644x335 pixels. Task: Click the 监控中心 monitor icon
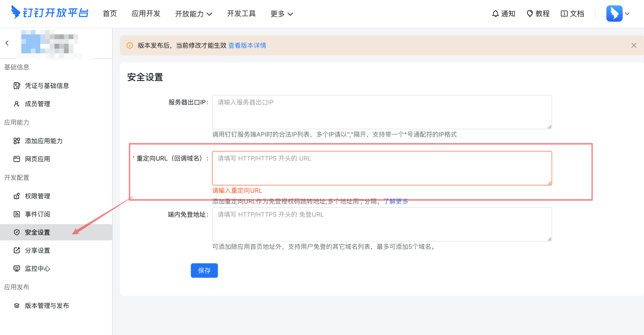coord(17,269)
